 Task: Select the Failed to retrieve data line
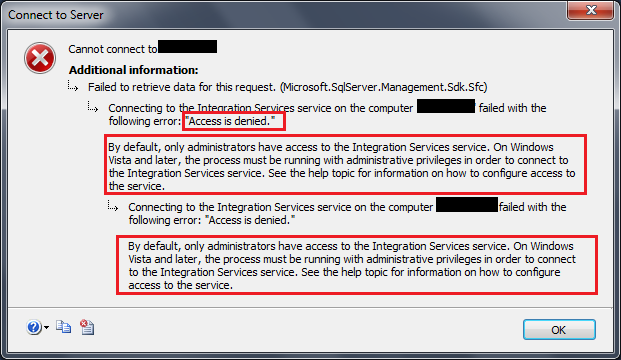(x=288, y=87)
